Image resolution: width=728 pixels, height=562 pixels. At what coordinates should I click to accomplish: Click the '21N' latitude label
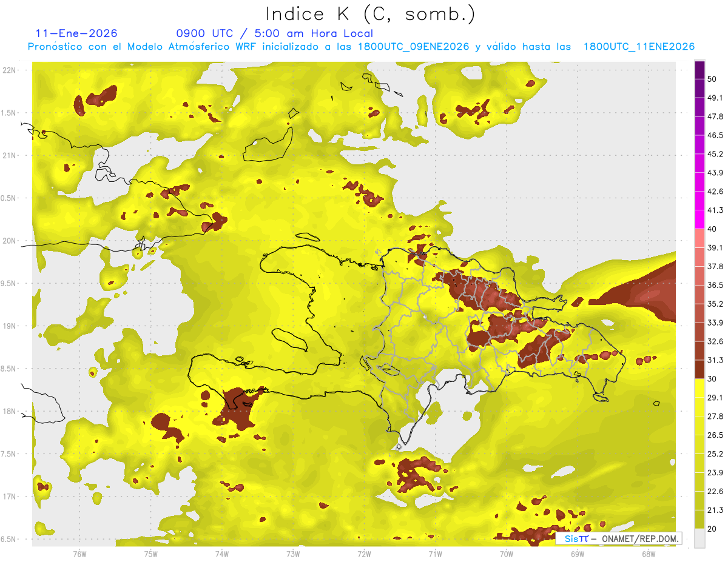[x=10, y=155]
